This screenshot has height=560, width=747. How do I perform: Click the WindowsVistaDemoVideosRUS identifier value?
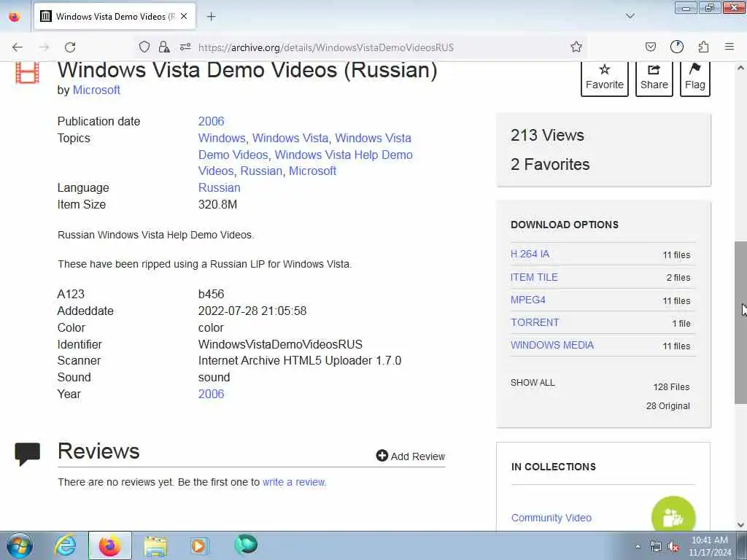[280, 344]
